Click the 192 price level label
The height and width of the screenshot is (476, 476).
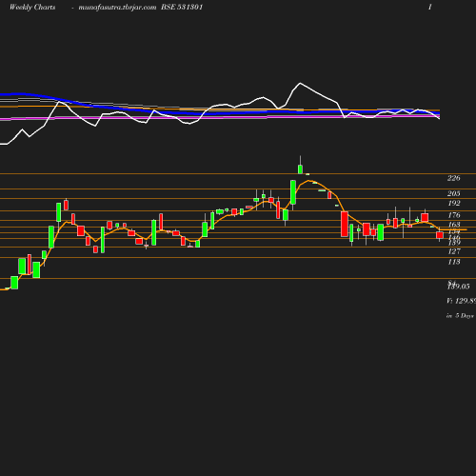click(454, 203)
